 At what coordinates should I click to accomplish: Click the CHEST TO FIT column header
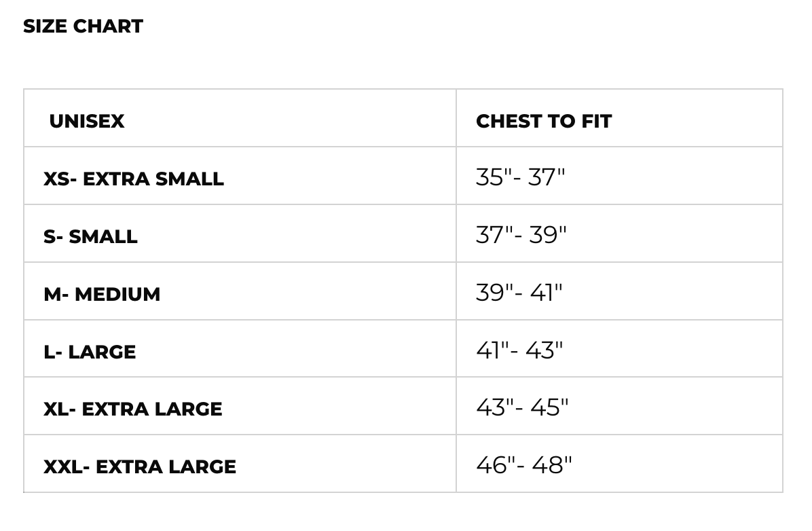click(x=544, y=122)
